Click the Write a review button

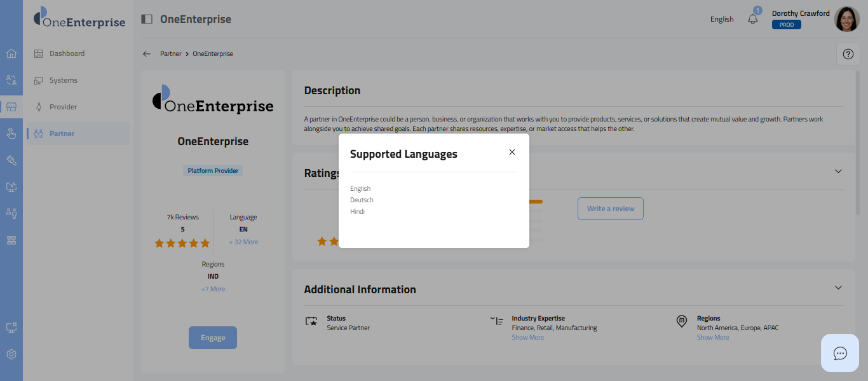(610, 209)
